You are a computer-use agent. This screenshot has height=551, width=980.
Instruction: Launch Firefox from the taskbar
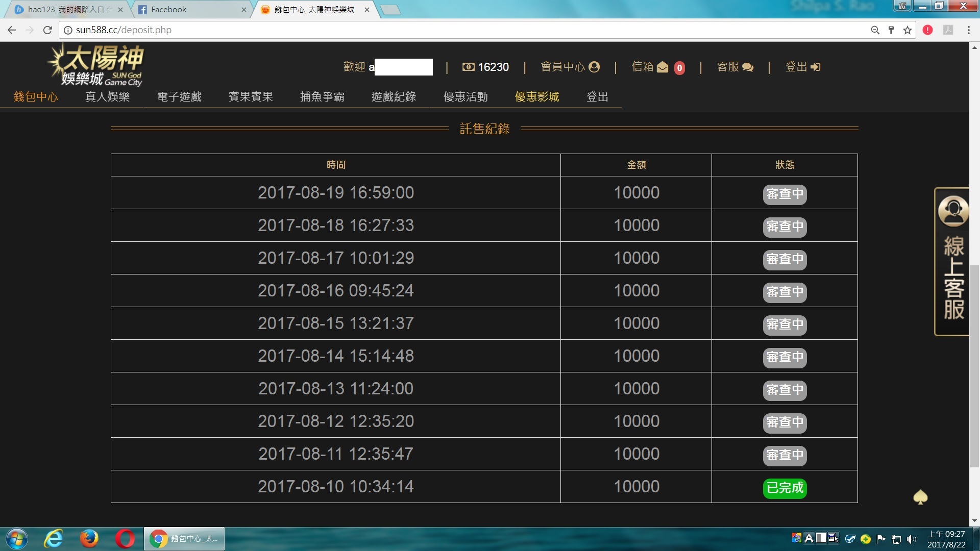coord(89,539)
